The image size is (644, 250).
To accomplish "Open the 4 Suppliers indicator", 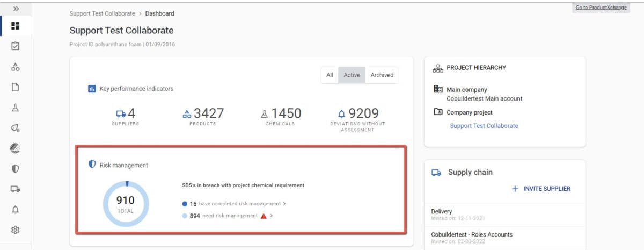I will 126,117.
